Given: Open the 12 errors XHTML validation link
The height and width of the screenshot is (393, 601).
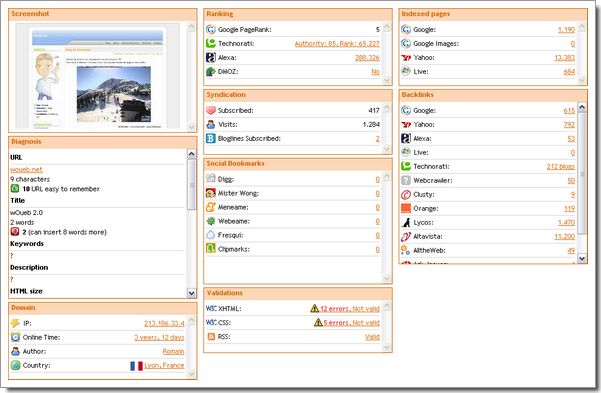Looking at the screenshot, I should pos(350,309).
